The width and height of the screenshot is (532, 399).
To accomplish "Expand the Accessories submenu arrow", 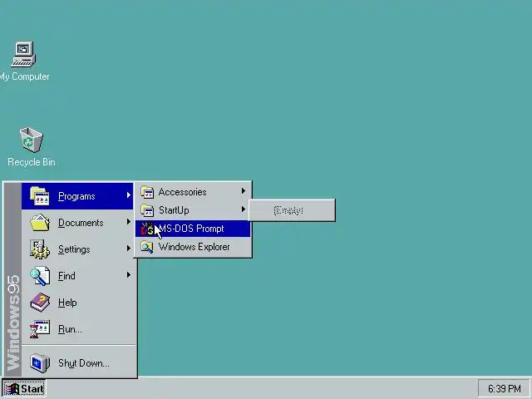I will (244, 191).
